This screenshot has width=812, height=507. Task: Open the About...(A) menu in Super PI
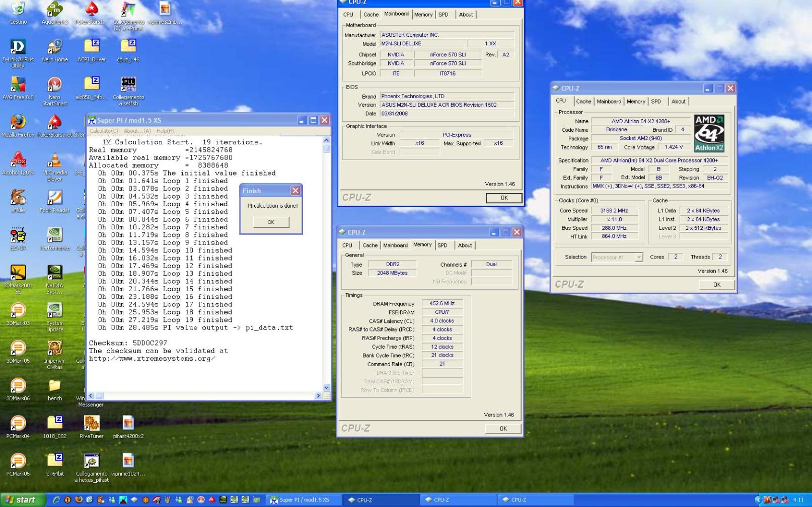[137, 131]
